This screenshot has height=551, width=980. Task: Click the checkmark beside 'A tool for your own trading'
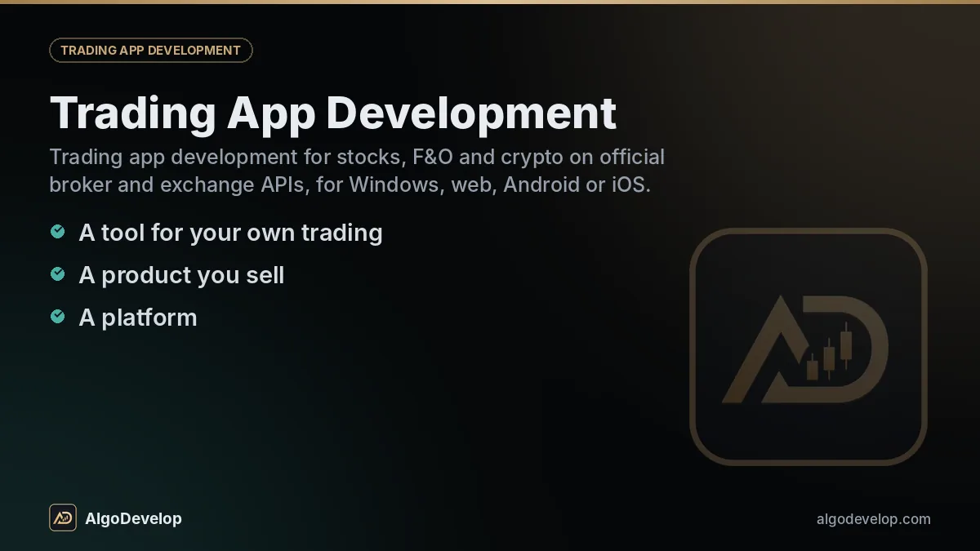(x=58, y=232)
